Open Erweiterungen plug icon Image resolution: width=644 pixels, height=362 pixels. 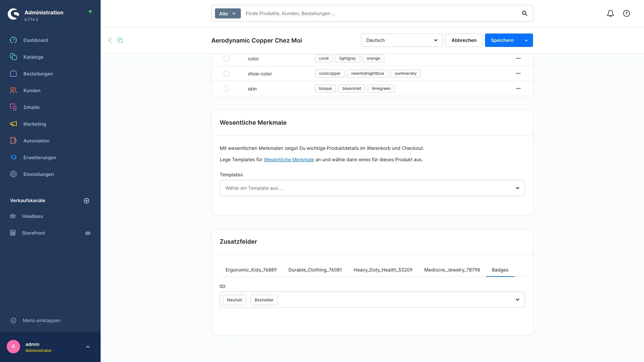(13, 158)
